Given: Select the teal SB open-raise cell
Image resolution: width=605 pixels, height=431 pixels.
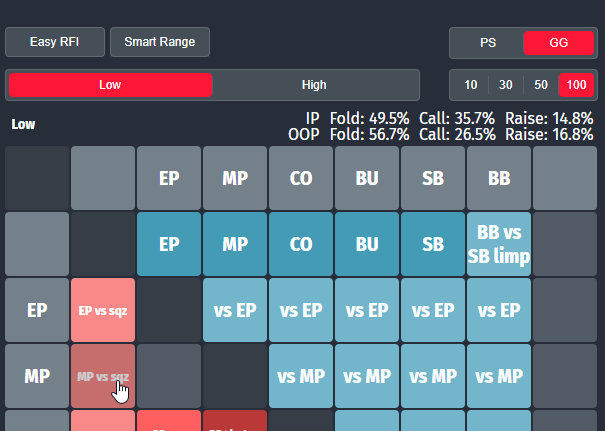Looking at the screenshot, I should pos(433,244).
